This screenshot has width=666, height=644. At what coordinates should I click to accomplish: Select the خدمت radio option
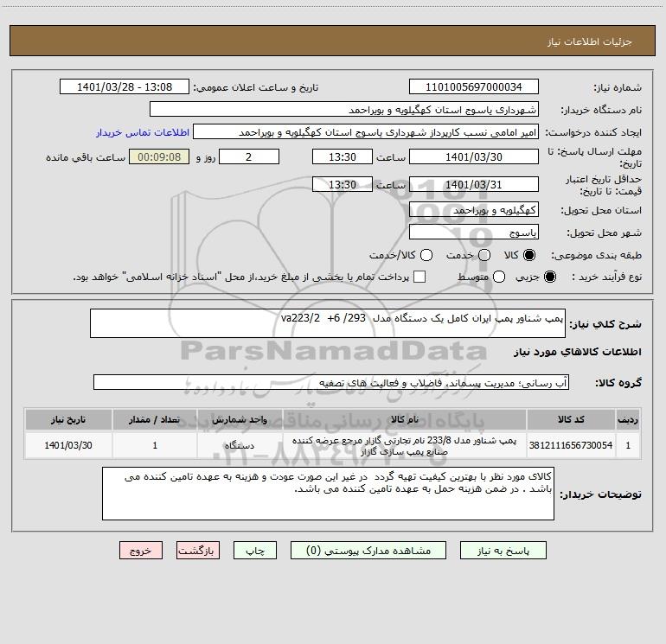484,255
